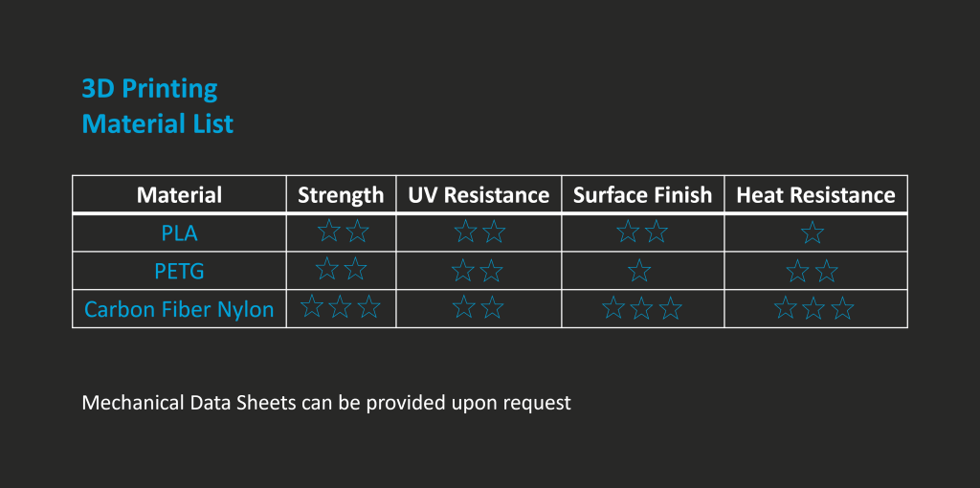This screenshot has height=488, width=980.
Task: Click the Carbon Fiber Nylon material name
Action: point(179,309)
